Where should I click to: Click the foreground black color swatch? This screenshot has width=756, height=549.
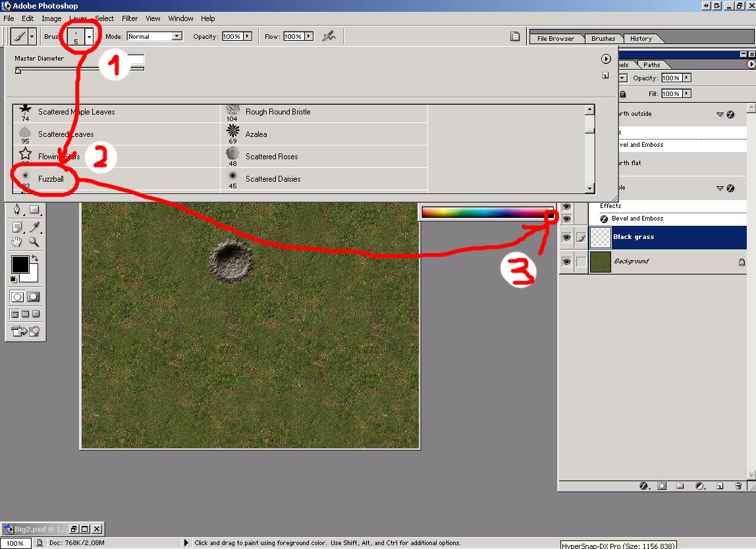pos(19,265)
